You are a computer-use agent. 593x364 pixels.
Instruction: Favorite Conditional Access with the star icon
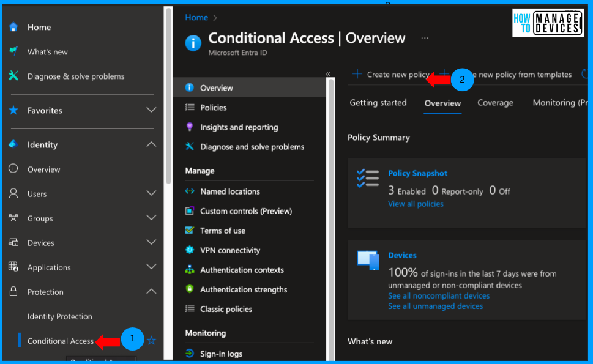(x=152, y=341)
